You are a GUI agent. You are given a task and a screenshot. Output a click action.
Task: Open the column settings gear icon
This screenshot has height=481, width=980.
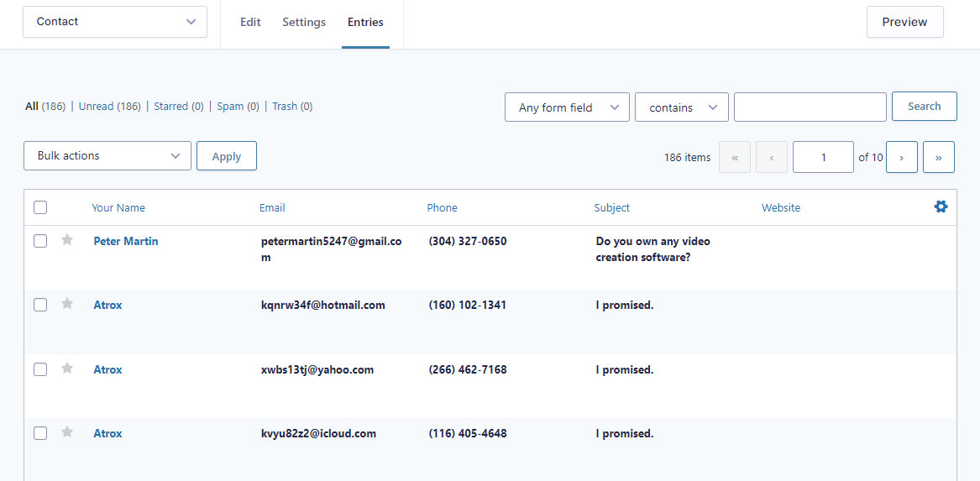tap(941, 207)
